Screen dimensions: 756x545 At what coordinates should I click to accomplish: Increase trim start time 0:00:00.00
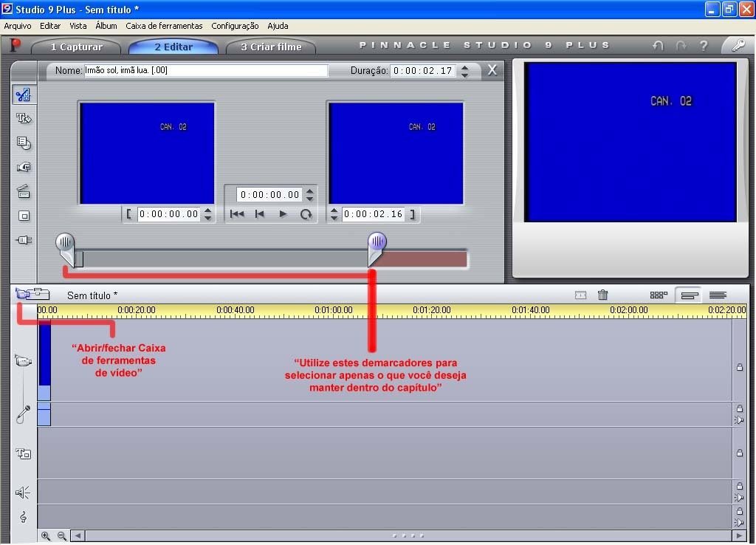[x=207, y=210]
